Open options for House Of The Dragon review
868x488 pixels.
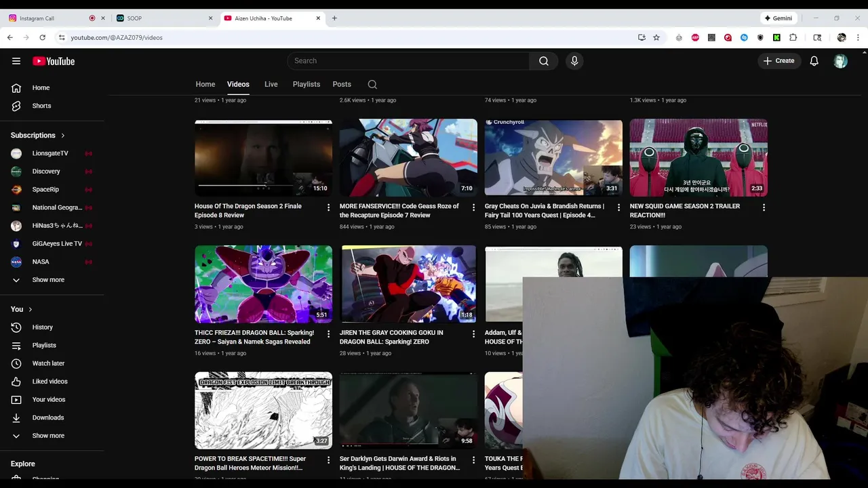pos(329,207)
